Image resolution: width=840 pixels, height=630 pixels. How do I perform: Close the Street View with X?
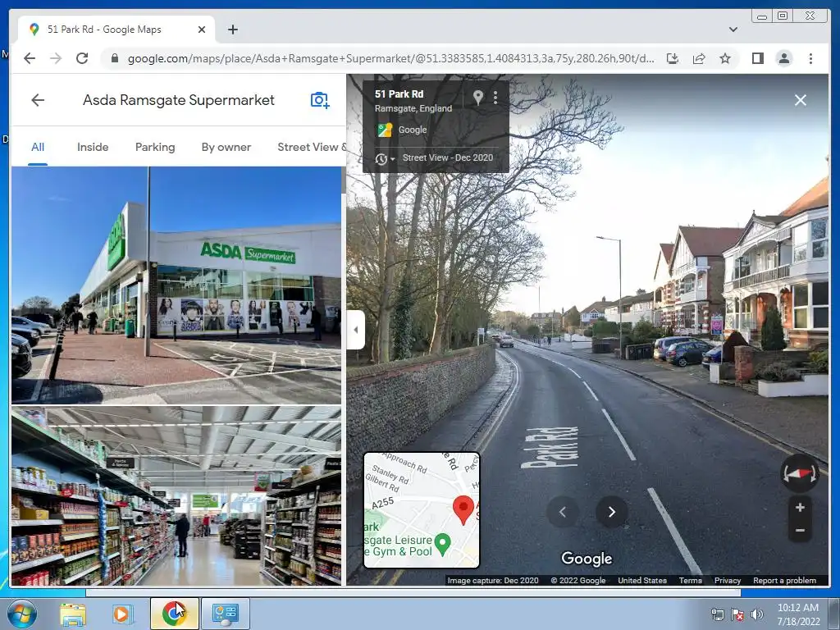tap(801, 100)
